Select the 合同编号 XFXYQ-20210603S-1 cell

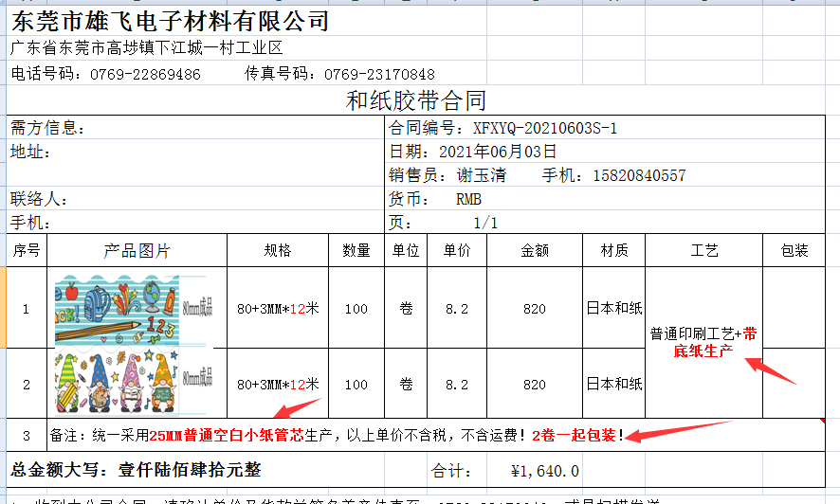coord(502,128)
